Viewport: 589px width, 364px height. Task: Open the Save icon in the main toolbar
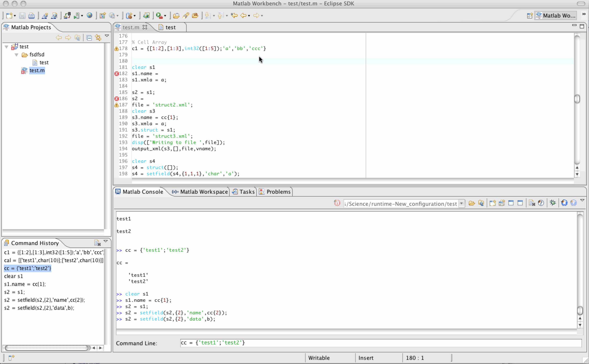pyautogui.click(x=22, y=15)
